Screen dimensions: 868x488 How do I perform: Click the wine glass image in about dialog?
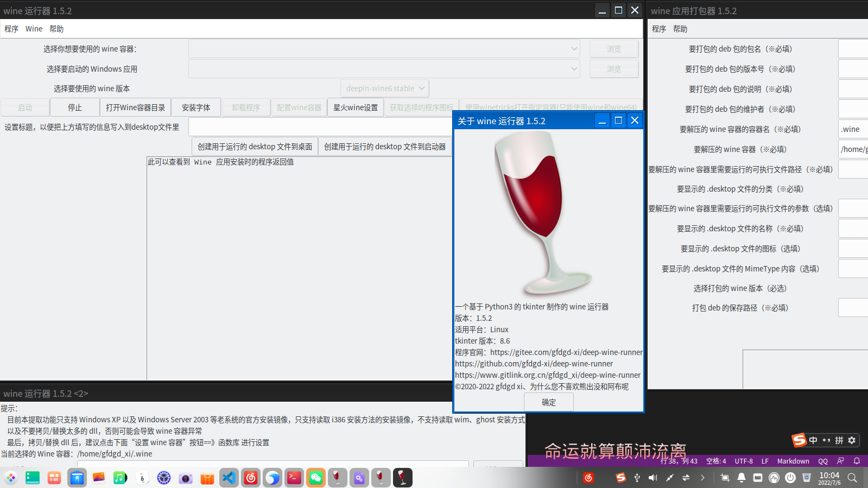pyautogui.click(x=544, y=213)
